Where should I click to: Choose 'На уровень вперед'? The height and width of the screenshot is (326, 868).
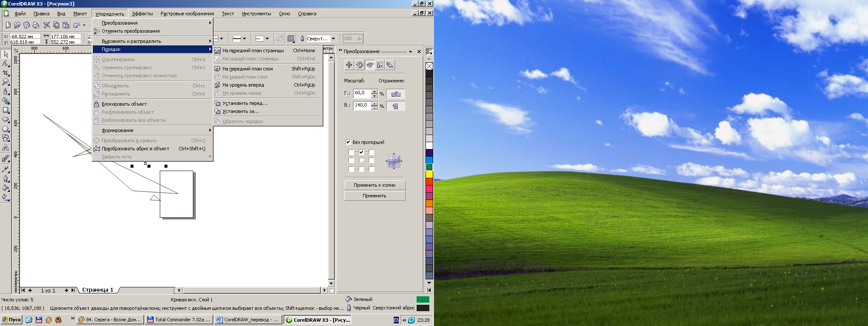point(268,85)
